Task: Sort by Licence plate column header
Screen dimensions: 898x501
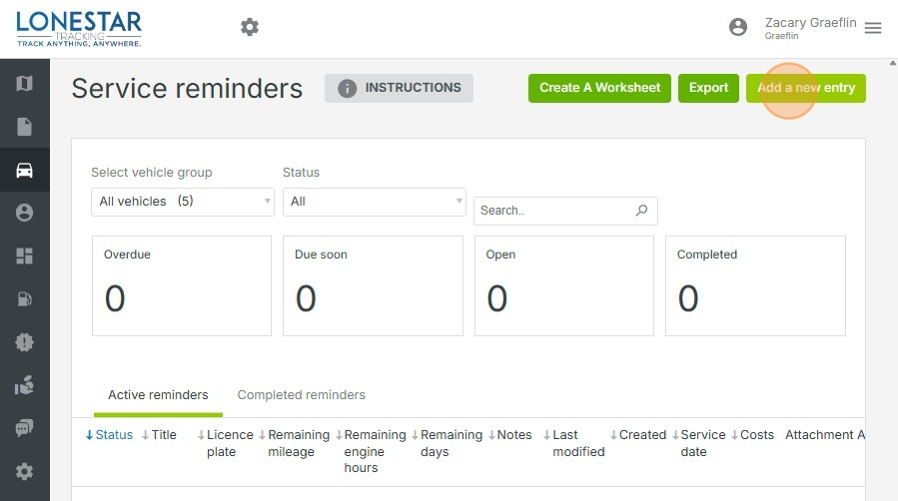Action: (225, 443)
